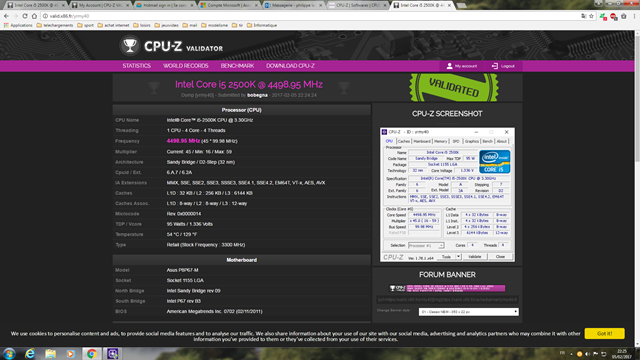Click the 54 °C / 129 °F temperature value

(x=183, y=234)
